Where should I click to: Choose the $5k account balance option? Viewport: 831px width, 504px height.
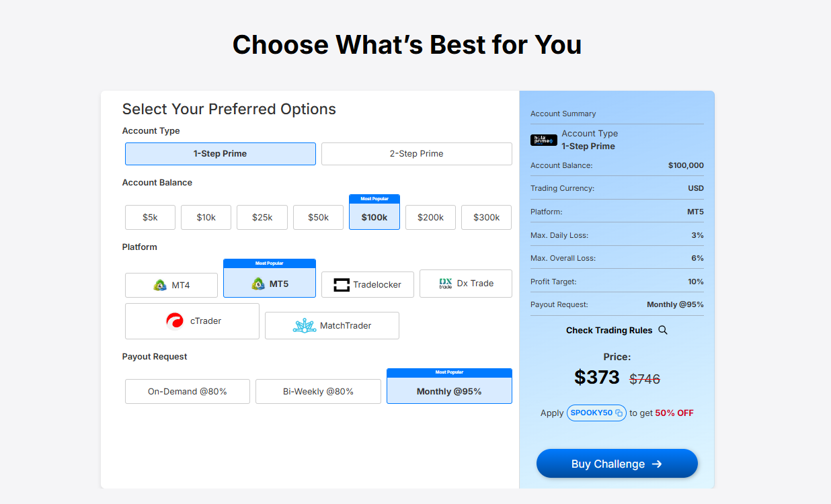pos(150,218)
